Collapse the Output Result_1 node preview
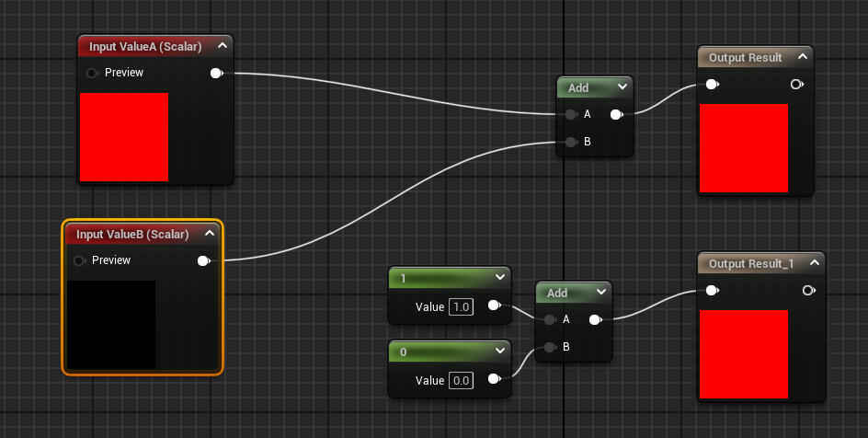The width and height of the screenshot is (868, 438). click(x=813, y=263)
